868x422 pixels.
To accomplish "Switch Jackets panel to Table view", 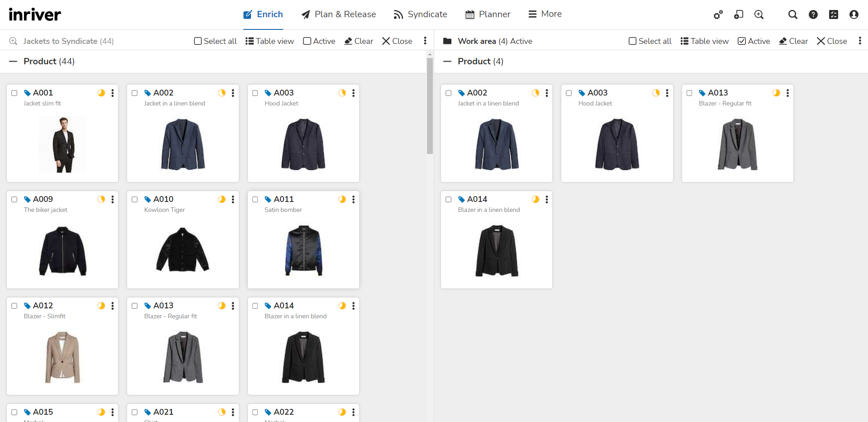I will point(270,41).
